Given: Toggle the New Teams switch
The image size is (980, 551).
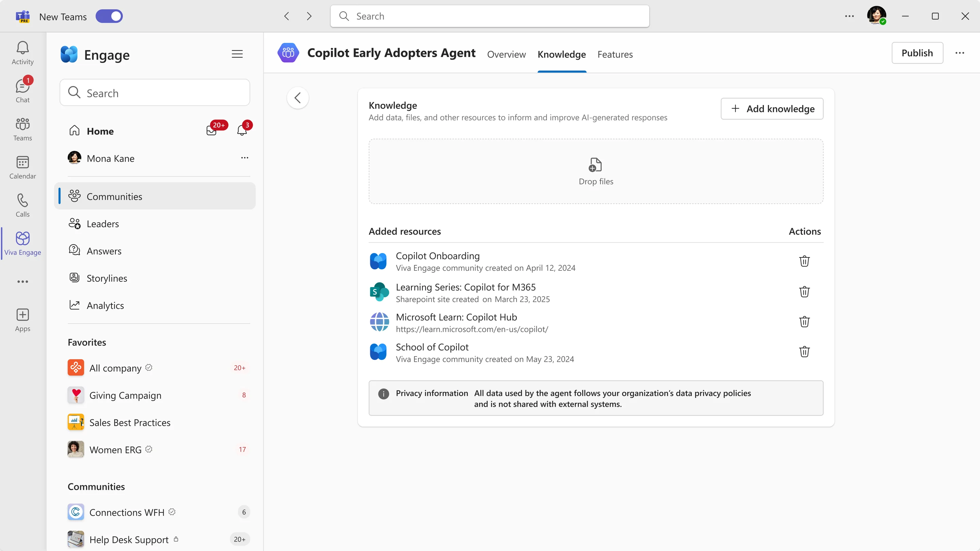Looking at the screenshot, I should (x=109, y=16).
